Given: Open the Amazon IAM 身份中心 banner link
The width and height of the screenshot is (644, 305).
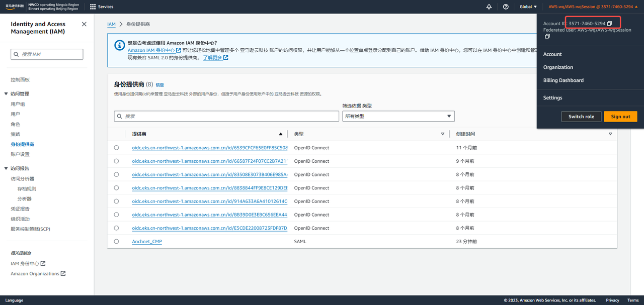Looking at the screenshot, I should (x=154, y=50).
